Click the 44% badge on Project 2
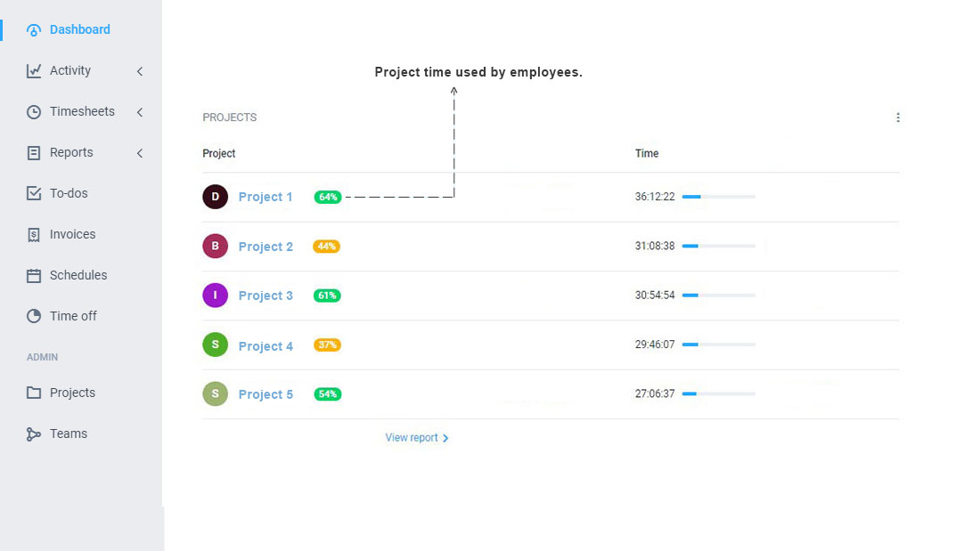 (x=326, y=247)
